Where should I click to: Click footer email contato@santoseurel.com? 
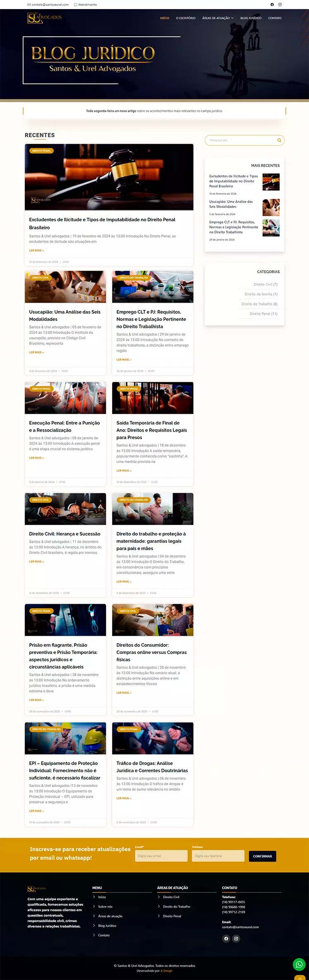[240, 927]
